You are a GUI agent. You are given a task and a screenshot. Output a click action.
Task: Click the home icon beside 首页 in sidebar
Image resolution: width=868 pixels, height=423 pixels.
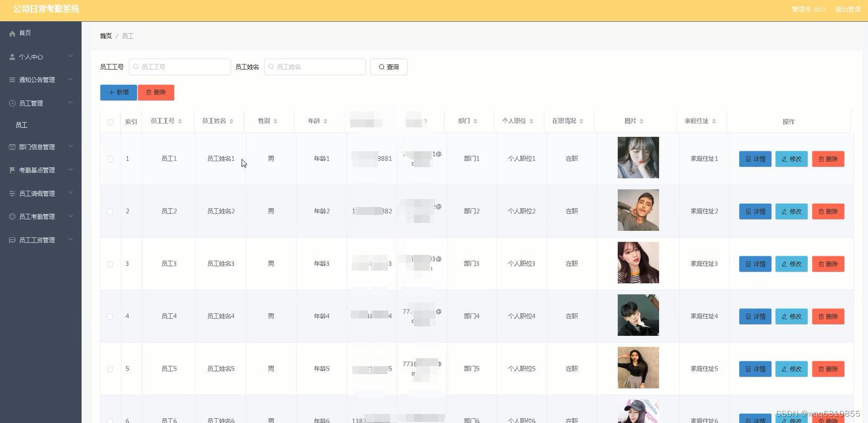click(12, 33)
